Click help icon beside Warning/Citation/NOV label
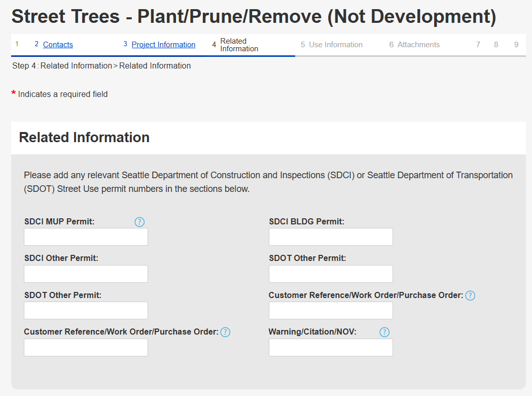 384,332
